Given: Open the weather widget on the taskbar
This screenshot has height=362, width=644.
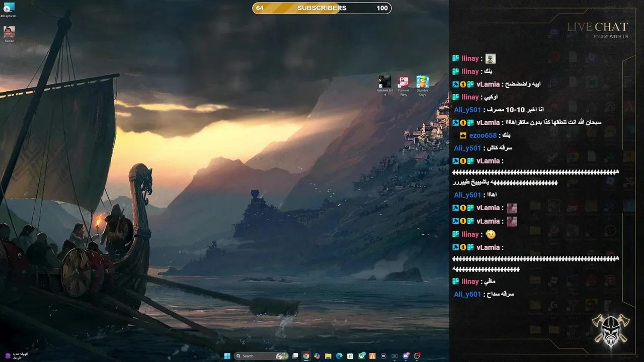Looking at the screenshot, I should coord(16,355).
